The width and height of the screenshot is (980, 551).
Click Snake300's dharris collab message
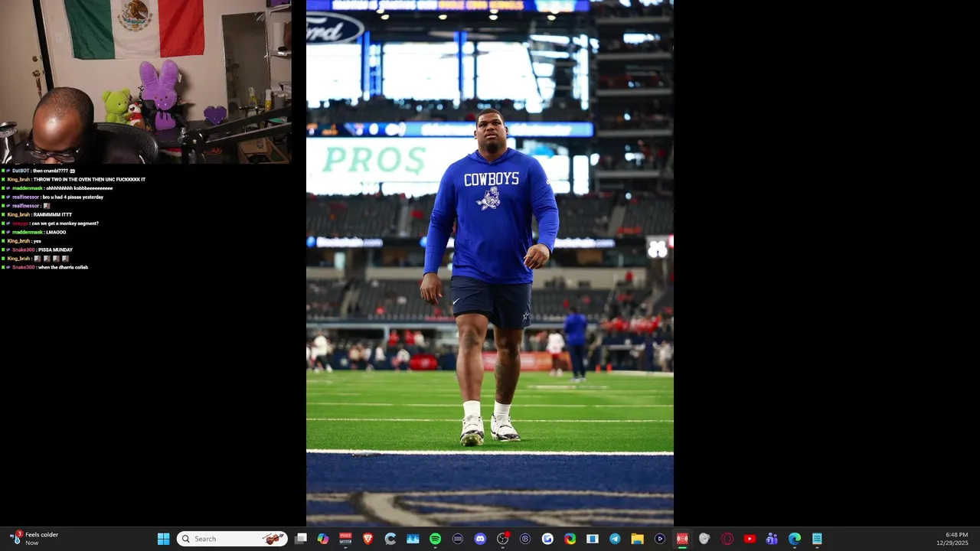tap(45, 267)
